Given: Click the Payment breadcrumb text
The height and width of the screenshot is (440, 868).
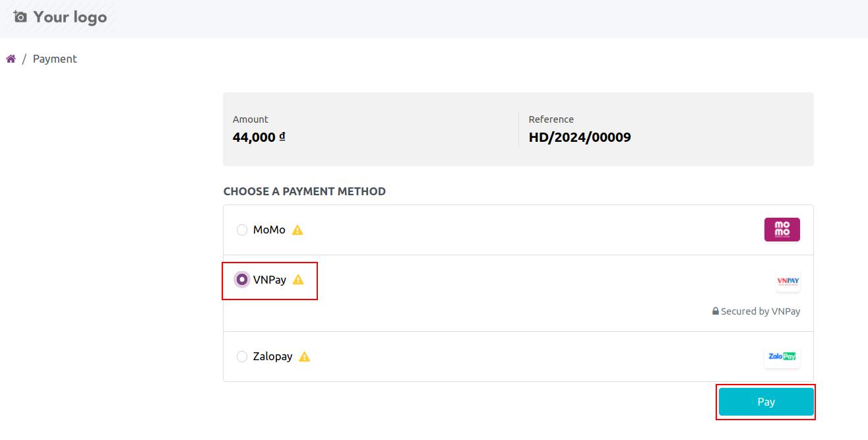Looking at the screenshot, I should tap(55, 59).
